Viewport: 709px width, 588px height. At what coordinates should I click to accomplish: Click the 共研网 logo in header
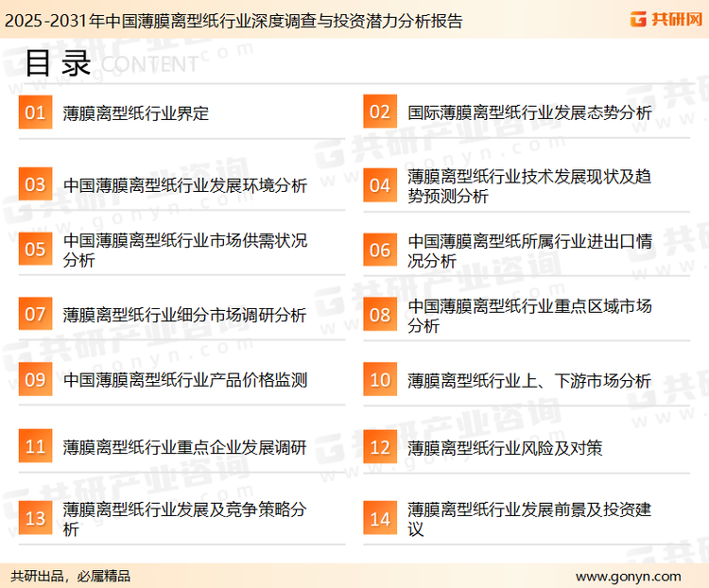pos(666,19)
